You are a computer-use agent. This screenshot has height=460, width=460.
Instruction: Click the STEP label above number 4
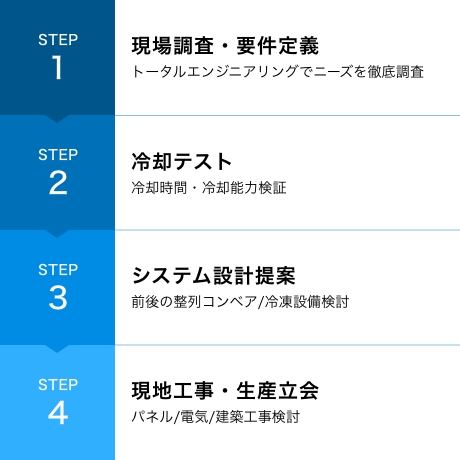coord(58,385)
